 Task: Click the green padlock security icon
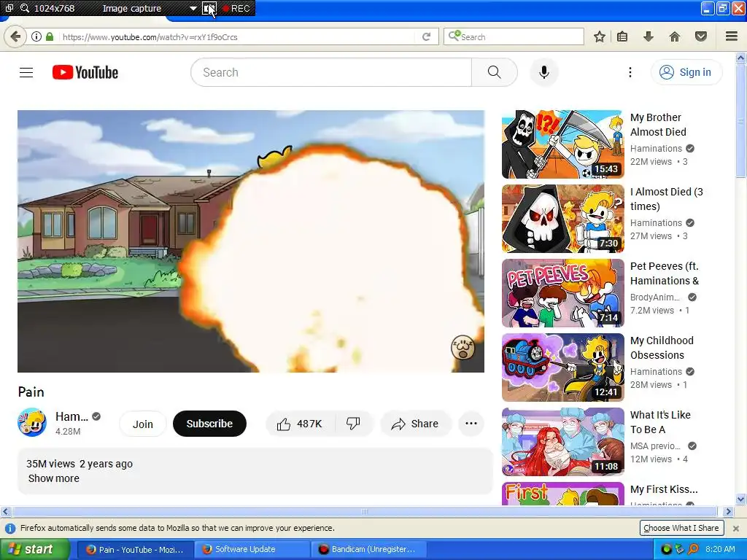[50, 36]
